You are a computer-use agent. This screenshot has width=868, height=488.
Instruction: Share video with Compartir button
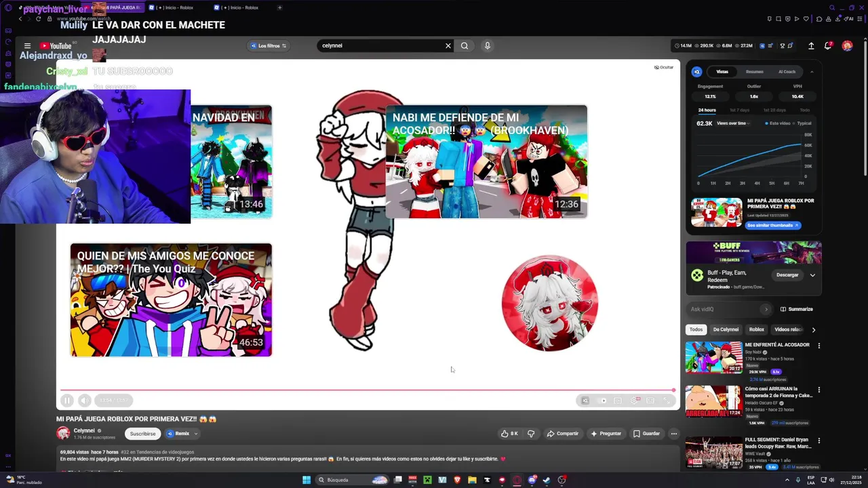point(563,434)
